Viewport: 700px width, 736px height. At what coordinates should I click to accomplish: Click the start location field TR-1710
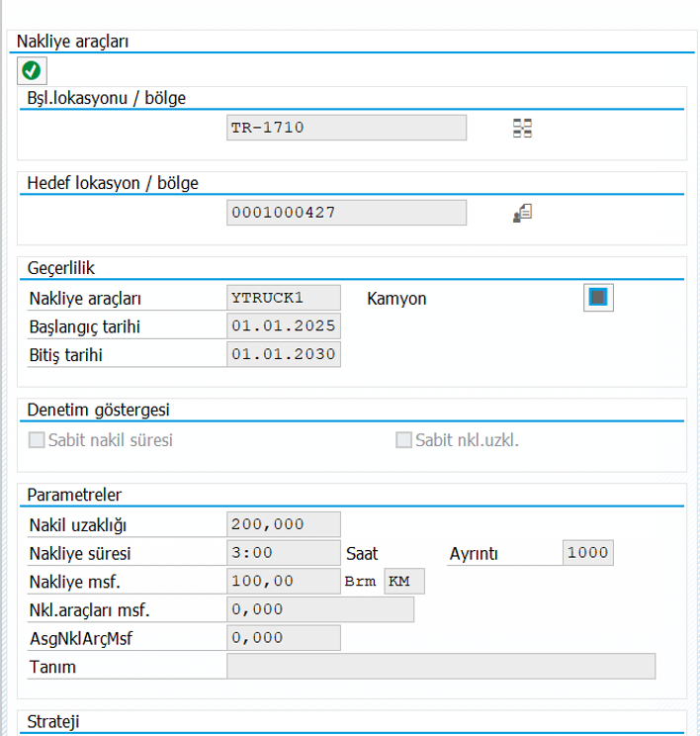coord(346,128)
